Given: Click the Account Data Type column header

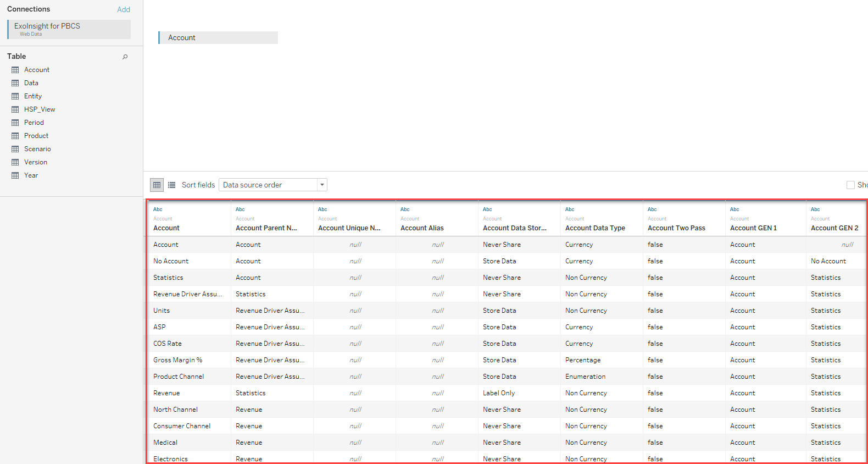Looking at the screenshot, I should [595, 228].
